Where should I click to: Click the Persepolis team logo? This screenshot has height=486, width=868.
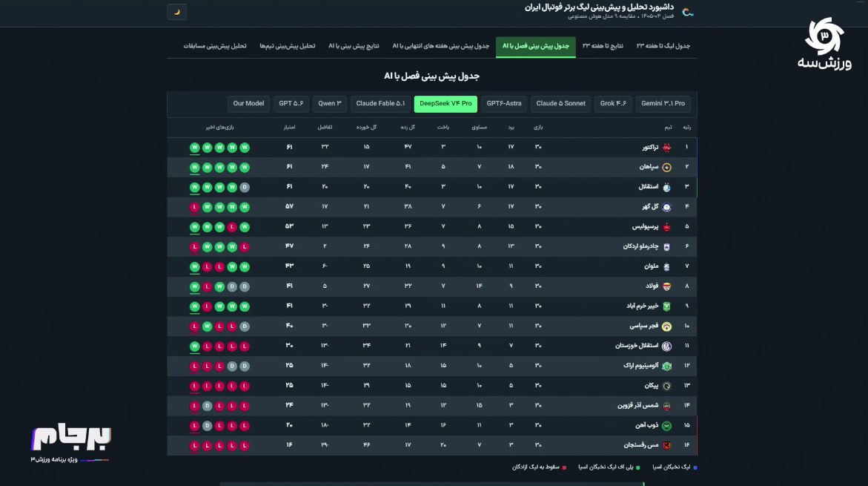pyautogui.click(x=666, y=227)
